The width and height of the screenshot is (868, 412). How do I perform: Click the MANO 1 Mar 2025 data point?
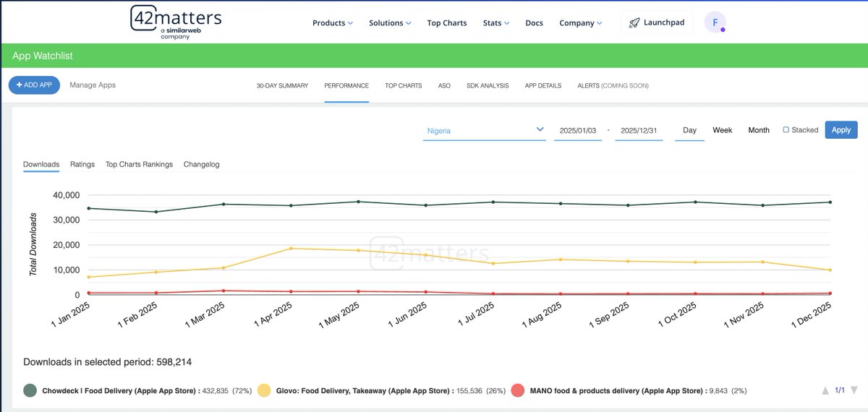224,291
